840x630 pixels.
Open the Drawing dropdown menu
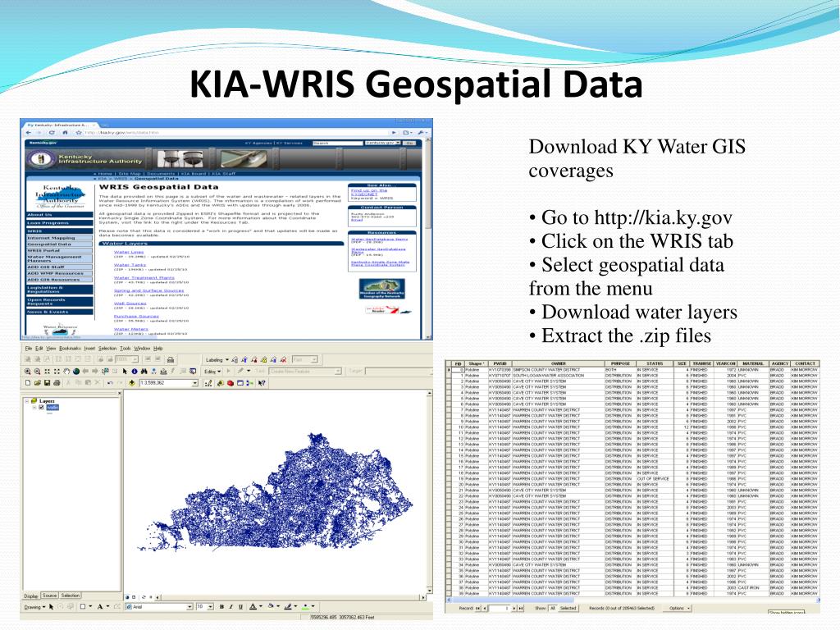click(34, 607)
